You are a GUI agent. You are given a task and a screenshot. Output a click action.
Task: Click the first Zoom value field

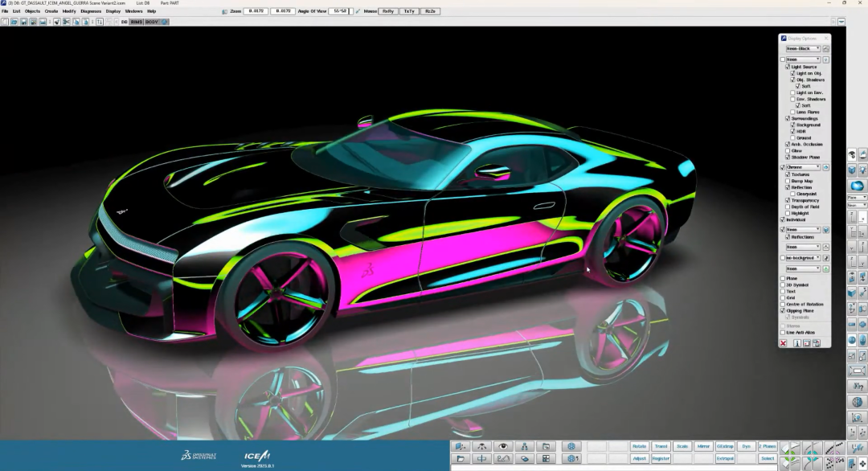256,11
